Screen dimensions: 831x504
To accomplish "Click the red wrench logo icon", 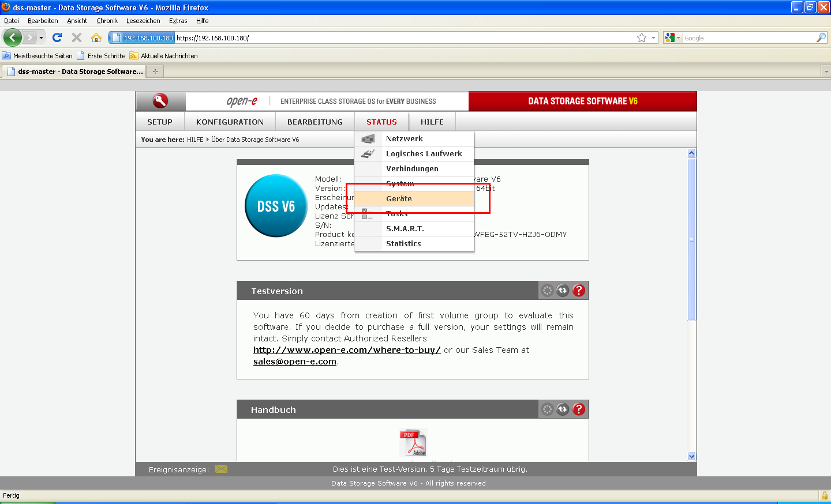I will coord(160,101).
